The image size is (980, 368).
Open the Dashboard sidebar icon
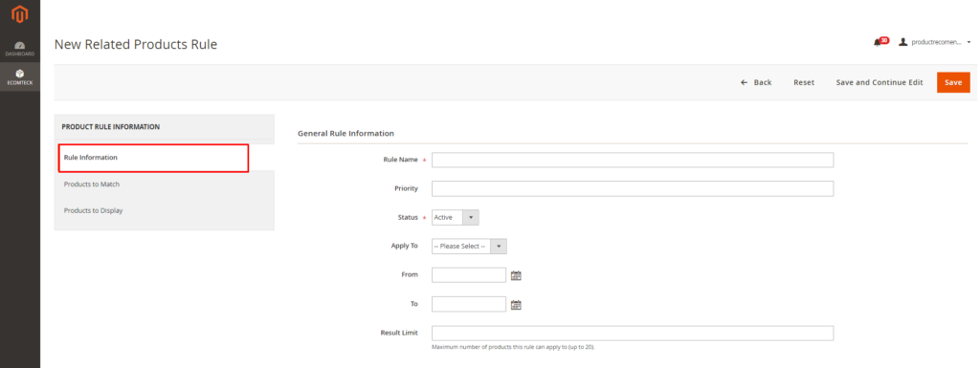coord(20,49)
